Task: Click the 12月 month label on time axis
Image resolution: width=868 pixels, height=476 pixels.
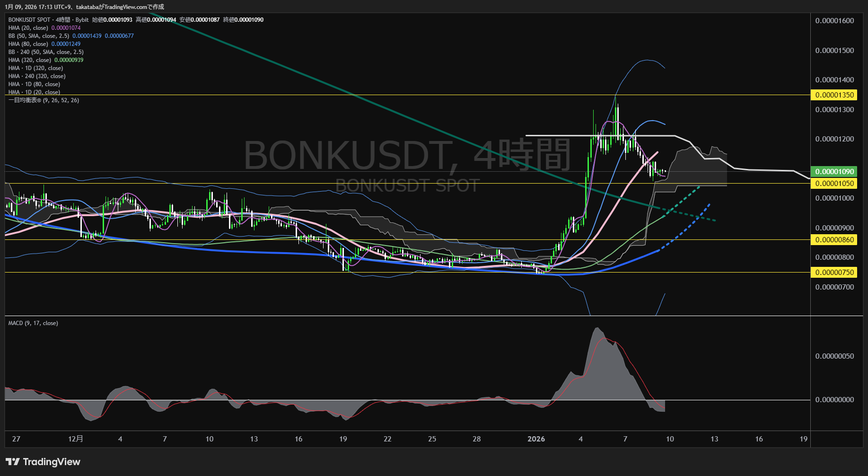Action: (x=76, y=439)
